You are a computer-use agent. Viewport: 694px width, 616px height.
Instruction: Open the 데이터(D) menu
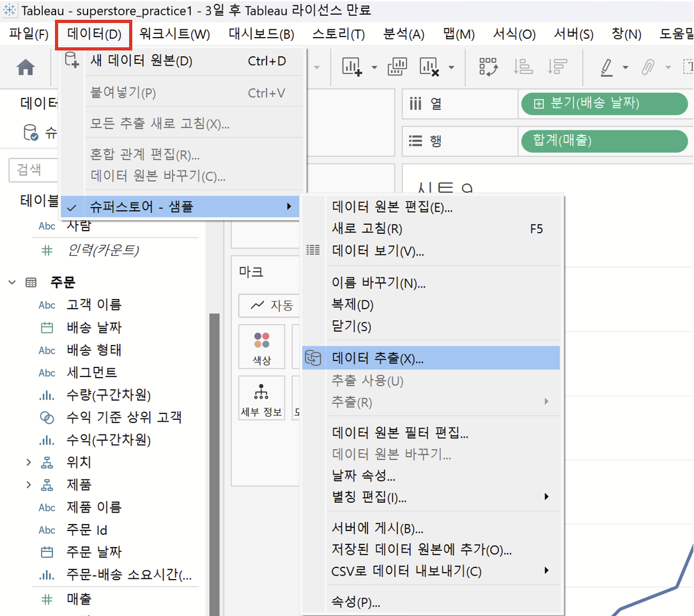click(94, 34)
